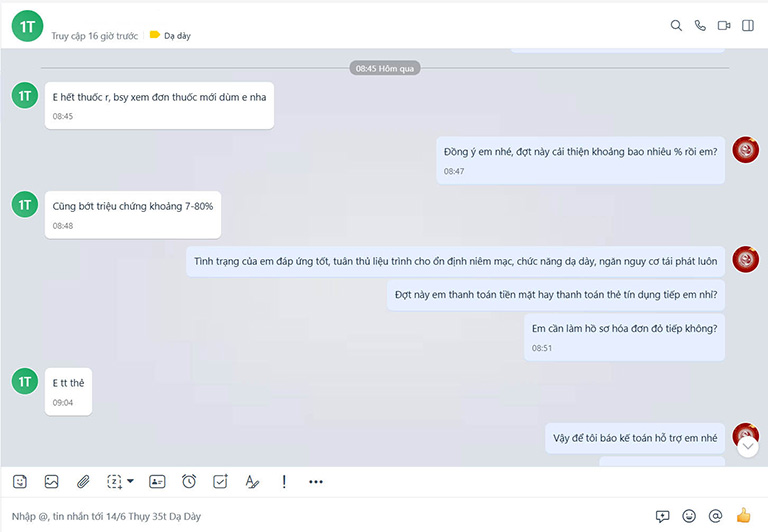This screenshot has width=768, height=532.
Task: Click 1T avatar beside "Cũng bớt triệu chứng"
Action: 25,204
